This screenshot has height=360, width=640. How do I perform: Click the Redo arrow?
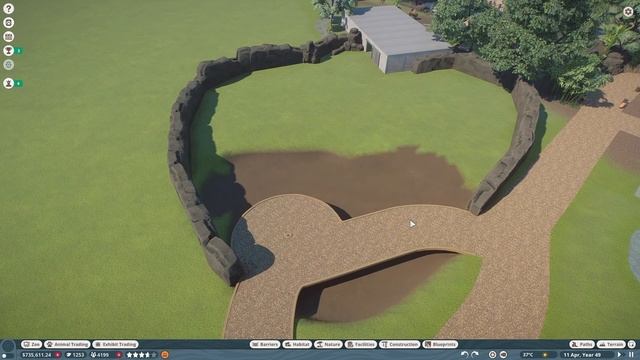pos(475,355)
